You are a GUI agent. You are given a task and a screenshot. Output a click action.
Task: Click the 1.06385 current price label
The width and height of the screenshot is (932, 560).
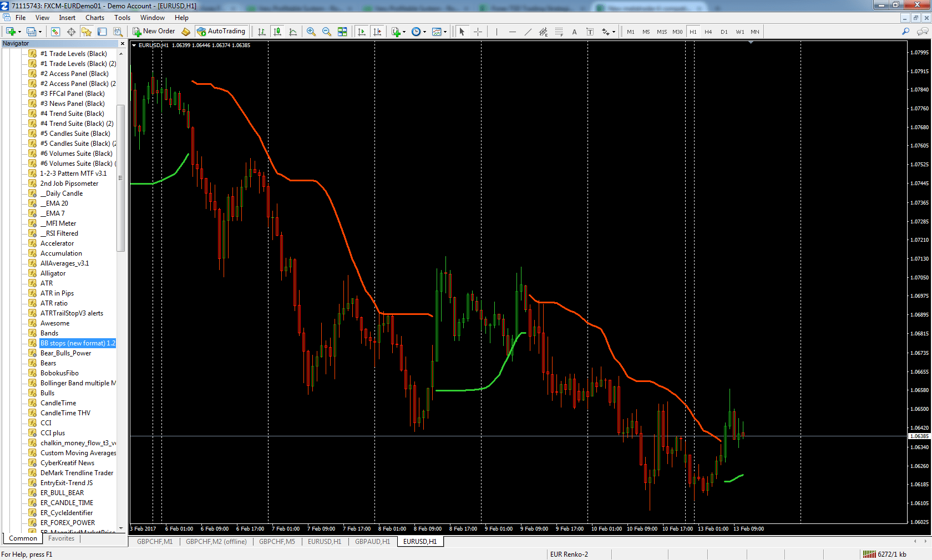[919, 436]
